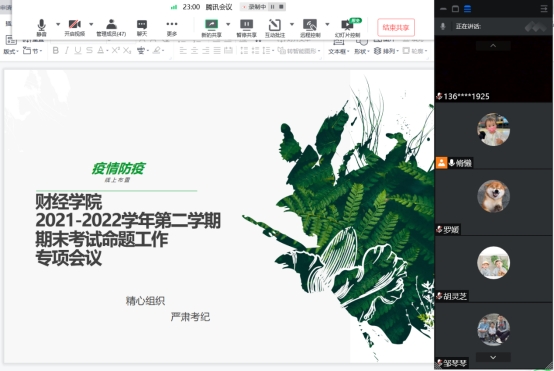This screenshot has width=554, height=371.
Task: Toggle Bold formatting in the ribbon
Action: 55,51
